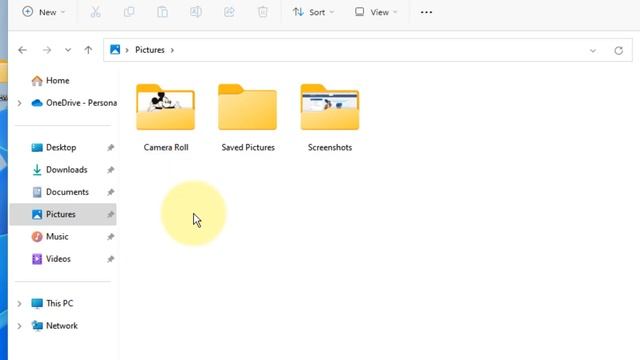The height and width of the screenshot is (360, 640).
Task: Click the pin icon beside Music
Action: pyautogui.click(x=111, y=237)
